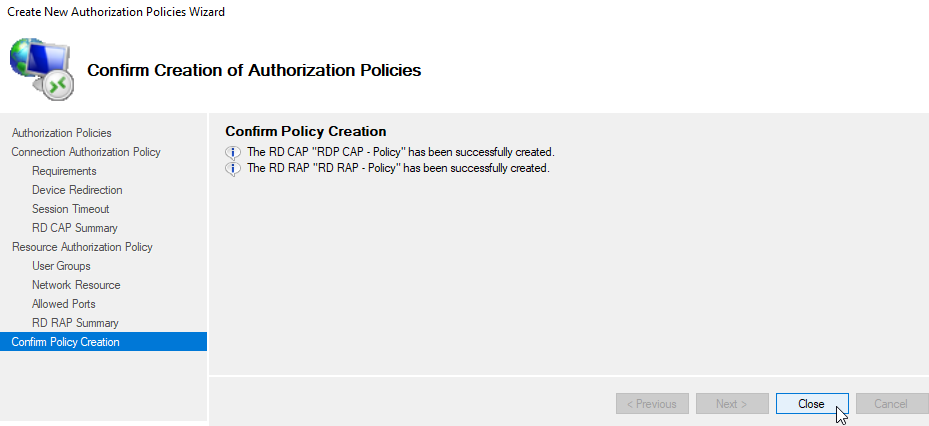View the RD RAP Summary step
The height and width of the screenshot is (426, 929).
[75, 323]
